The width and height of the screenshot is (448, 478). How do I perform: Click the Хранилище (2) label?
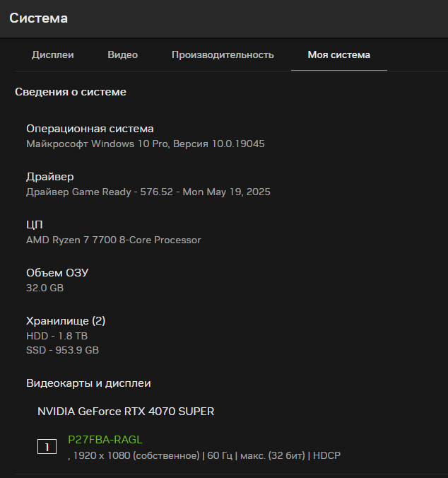[x=66, y=321]
